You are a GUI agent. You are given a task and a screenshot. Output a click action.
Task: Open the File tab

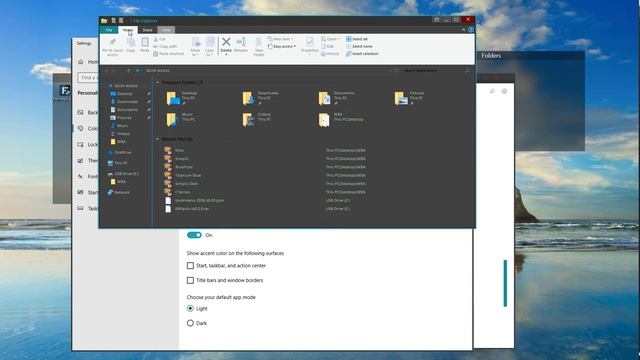click(x=109, y=30)
